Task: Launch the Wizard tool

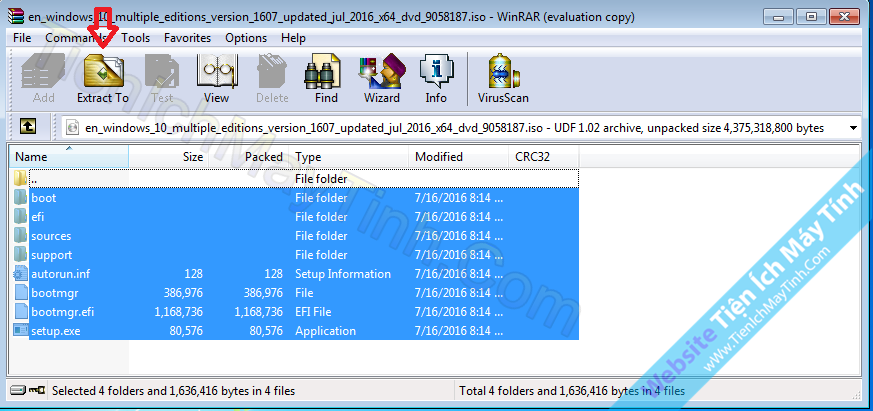Action: point(382,71)
